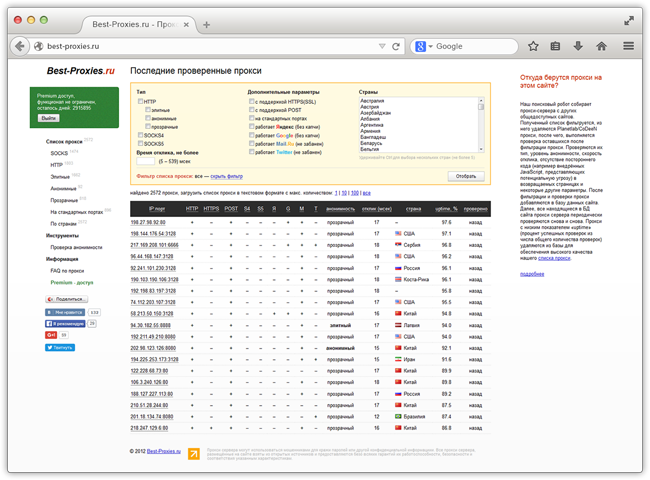650x480 pixels.
Task: Tick the 'работает Mail.Ru' checkbox
Action: click(252, 143)
